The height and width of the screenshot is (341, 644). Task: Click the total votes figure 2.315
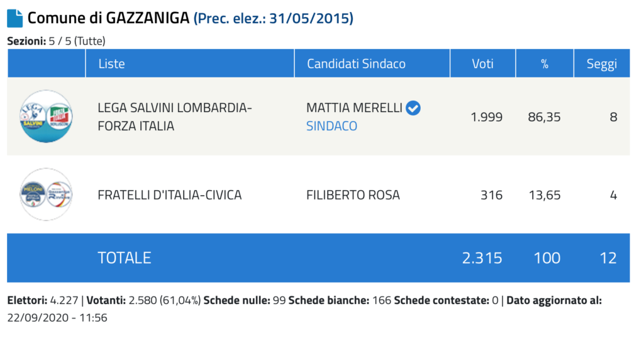point(482,258)
